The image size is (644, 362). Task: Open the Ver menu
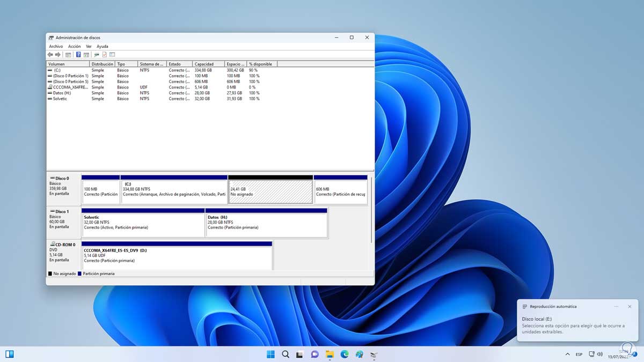pyautogui.click(x=89, y=47)
